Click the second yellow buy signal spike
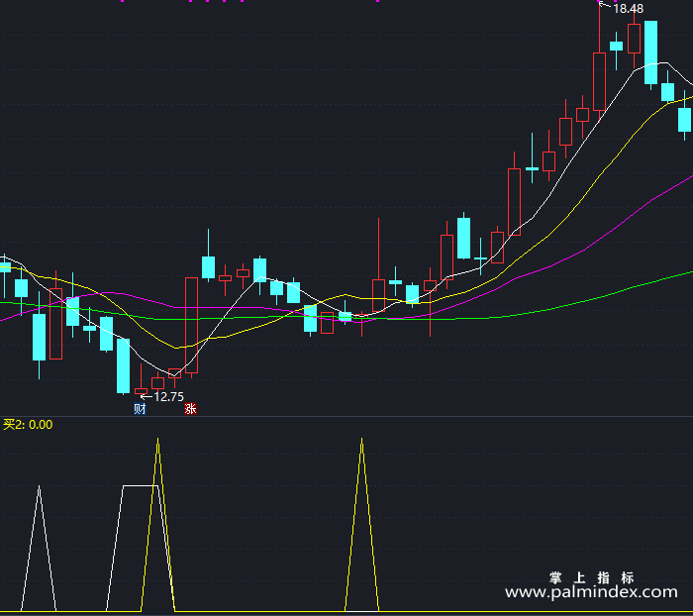This screenshot has height=616, width=693. point(361,439)
